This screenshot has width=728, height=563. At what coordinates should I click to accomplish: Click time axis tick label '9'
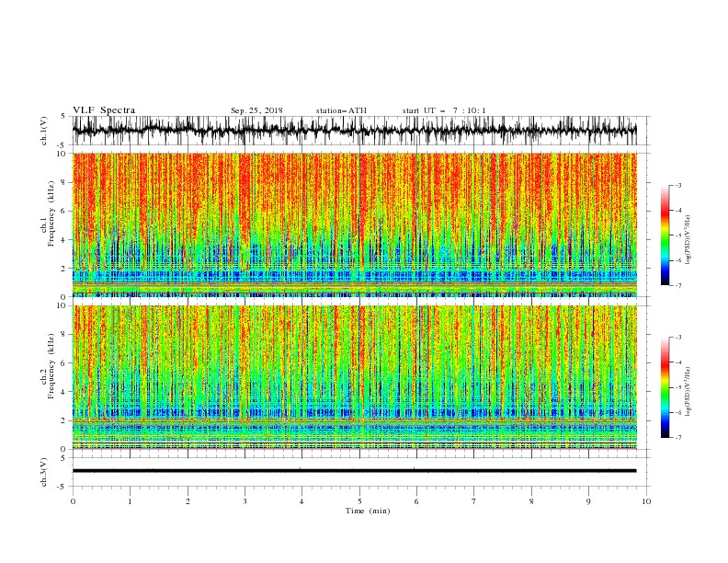click(x=588, y=501)
